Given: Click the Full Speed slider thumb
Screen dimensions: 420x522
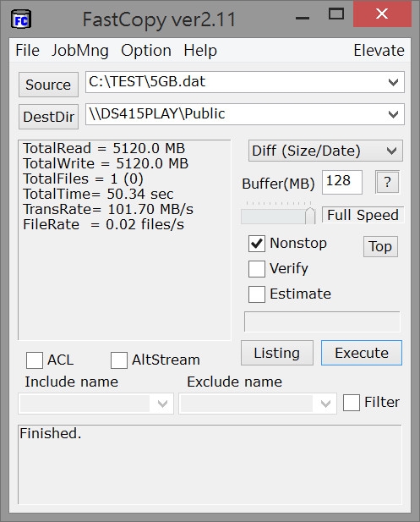Looking at the screenshot, I should [310, 216].
